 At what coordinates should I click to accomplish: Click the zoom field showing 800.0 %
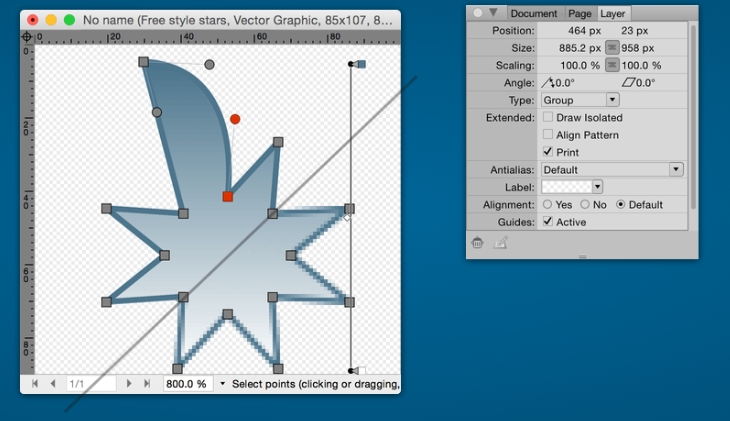click(188, 384)
